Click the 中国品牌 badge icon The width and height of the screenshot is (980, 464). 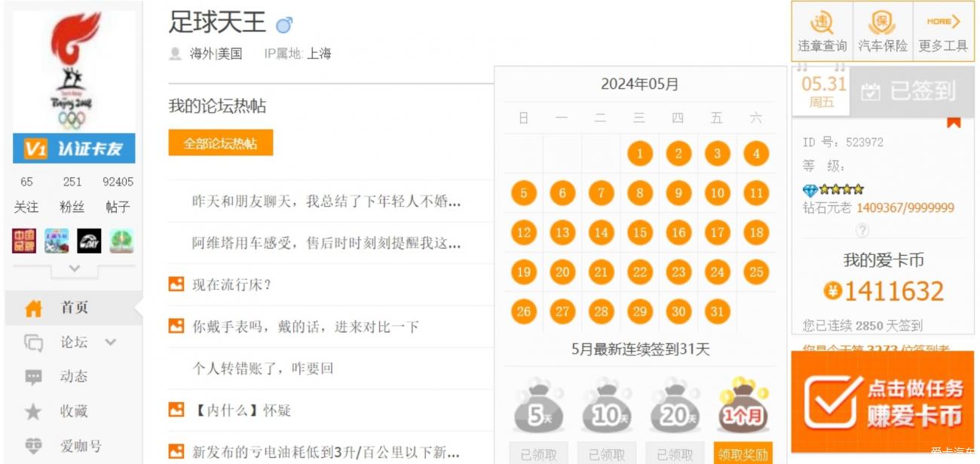point(24,241)
